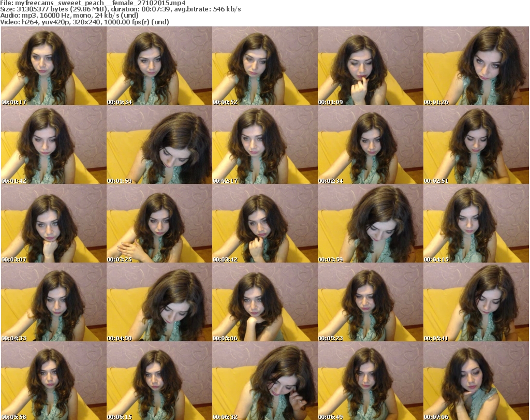Open the frame at 00:05:06
This screenshot has width=530, height=420.
[265, 302]
